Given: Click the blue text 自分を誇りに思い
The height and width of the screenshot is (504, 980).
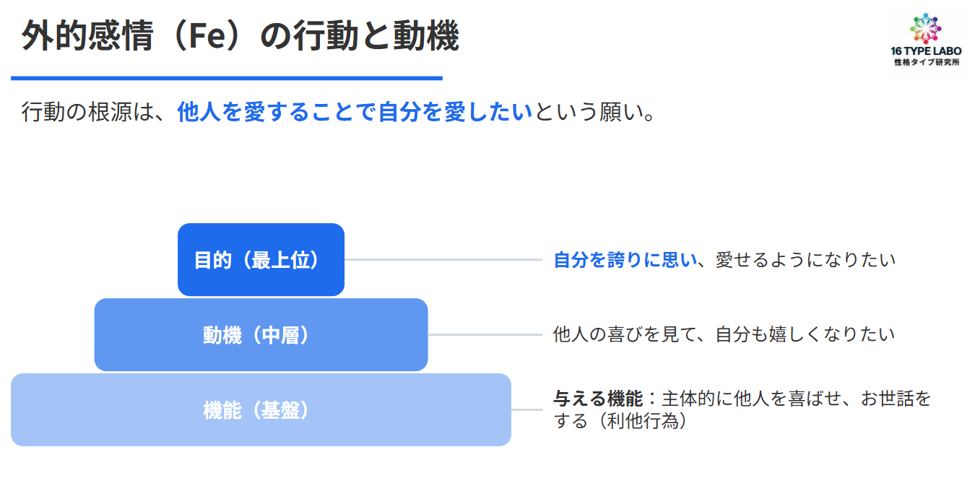Looking at the screenshot, I should coord(625,260).
